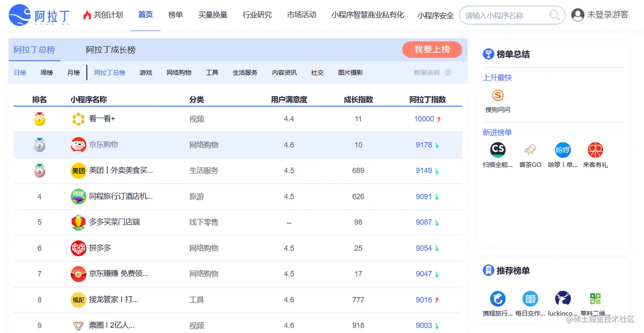
Task: Click the 拼多多 app icon
Action: tap(78, 248)
